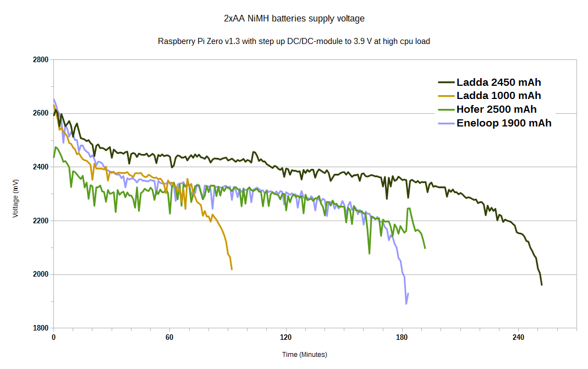Image resolution: width=588 pixels, height=369 pixels.
Task: Click the 0 x-axis tick label
Action: coord(53,337)
